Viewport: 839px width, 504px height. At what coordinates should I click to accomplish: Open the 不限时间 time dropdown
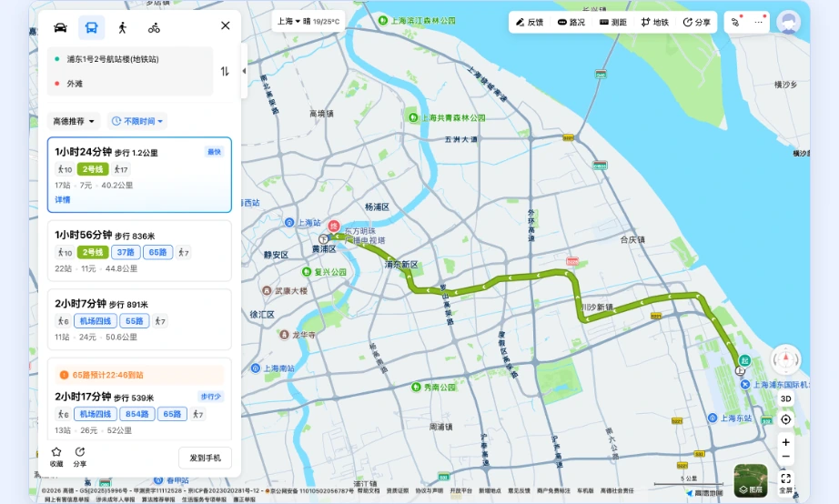coord(137,122)
